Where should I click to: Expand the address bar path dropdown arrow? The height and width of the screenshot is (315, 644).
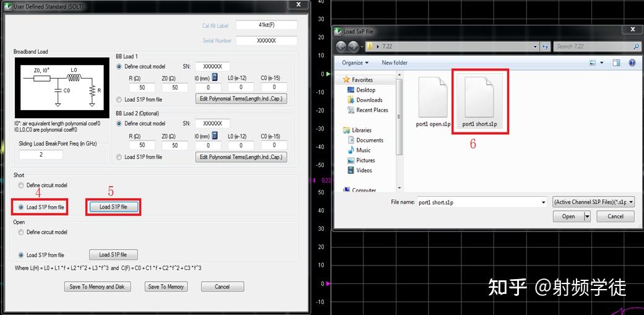point(535,46)
